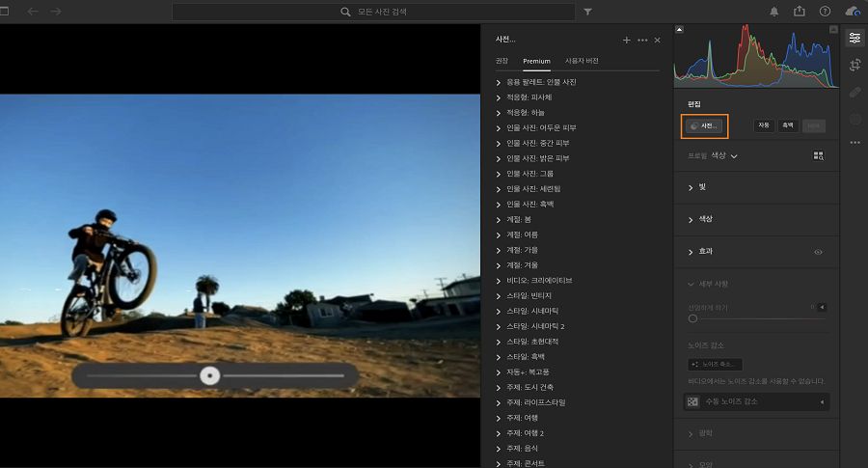
Task: Toggle the 효과 panel eye visibility
Action: [818, 252]
